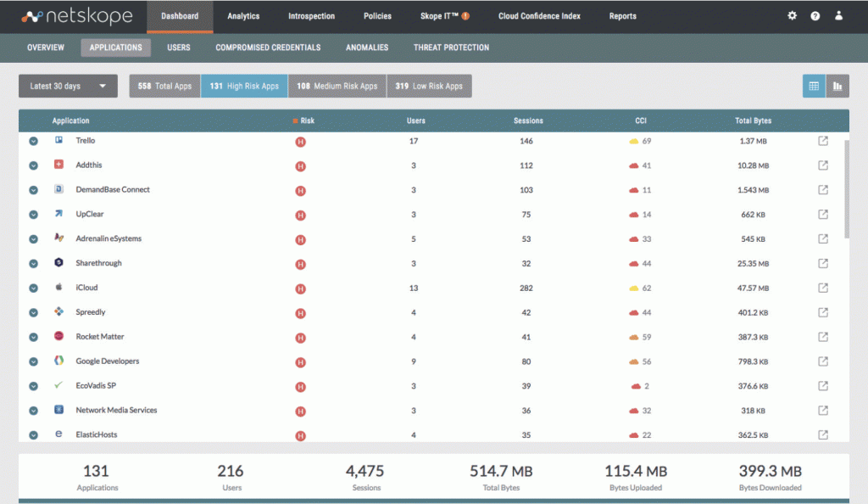Click the ElasticHosts application name
Screen dimensions: 868x504
pos(97,434)
